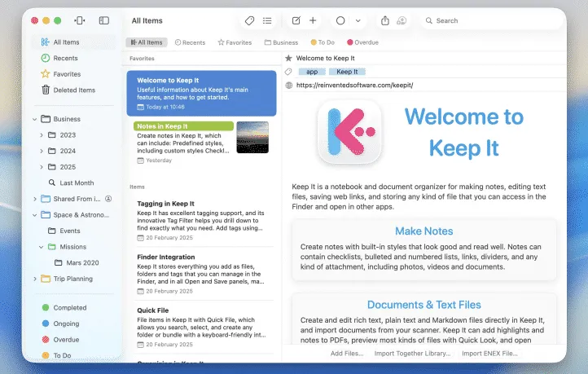Select the Welcome to Keep It item
This screenshot has width=588, height=374.
201,94
